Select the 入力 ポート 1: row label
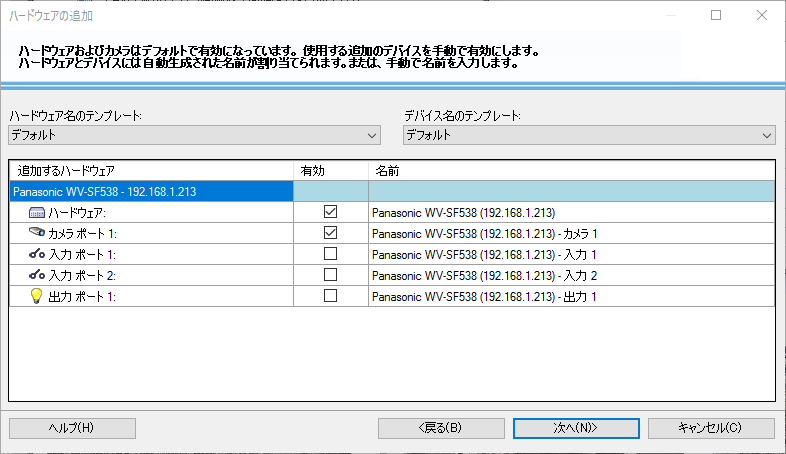Viewport: 786px width, 454px height. tap(82, 255)
